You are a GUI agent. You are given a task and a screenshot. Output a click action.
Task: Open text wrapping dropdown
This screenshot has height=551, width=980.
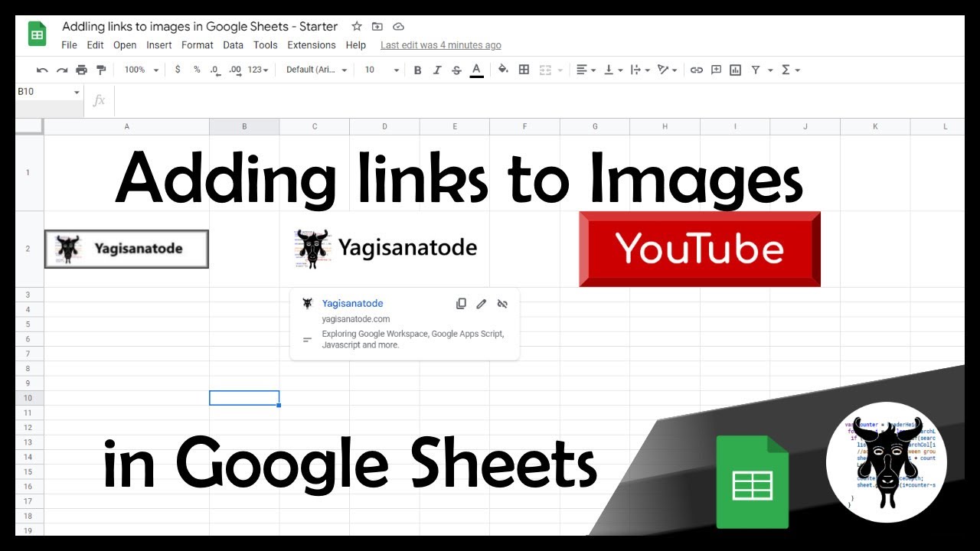coord(640,70)
